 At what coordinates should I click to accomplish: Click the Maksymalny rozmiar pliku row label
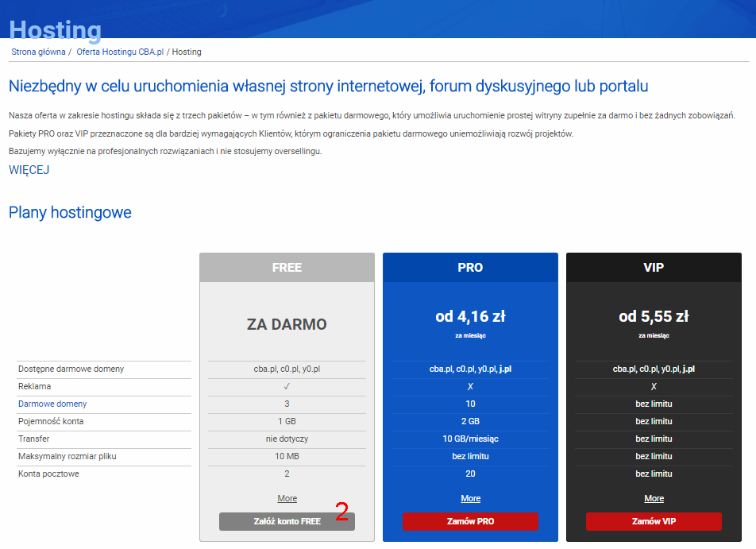coord(67,456)
